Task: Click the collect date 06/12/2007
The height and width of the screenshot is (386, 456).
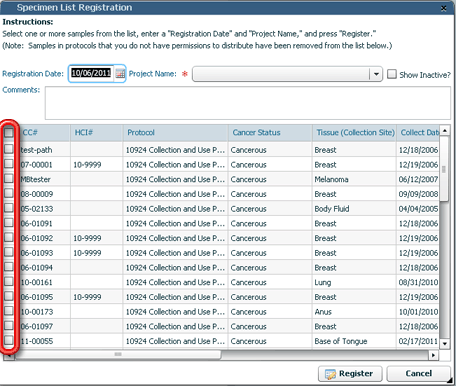Action: tap(418, 179)
